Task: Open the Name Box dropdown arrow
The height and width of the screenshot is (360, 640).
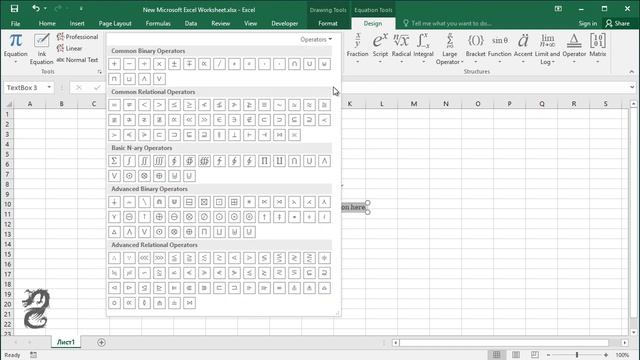Action: pyautogui.click(x=49, y=87)
